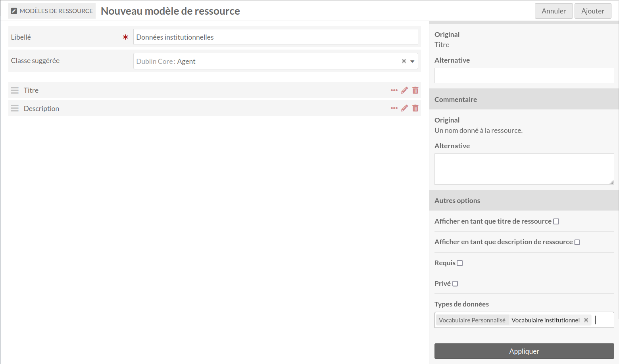The image size is (619, 364).
Task: Clear the Classe suggérée selection
Action: 404,61
